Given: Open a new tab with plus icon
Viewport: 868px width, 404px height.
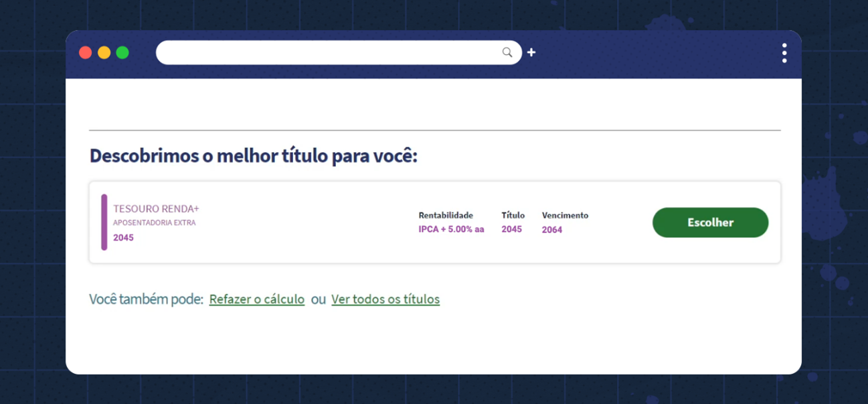Looking at the screenshot, I should [531, 52].
